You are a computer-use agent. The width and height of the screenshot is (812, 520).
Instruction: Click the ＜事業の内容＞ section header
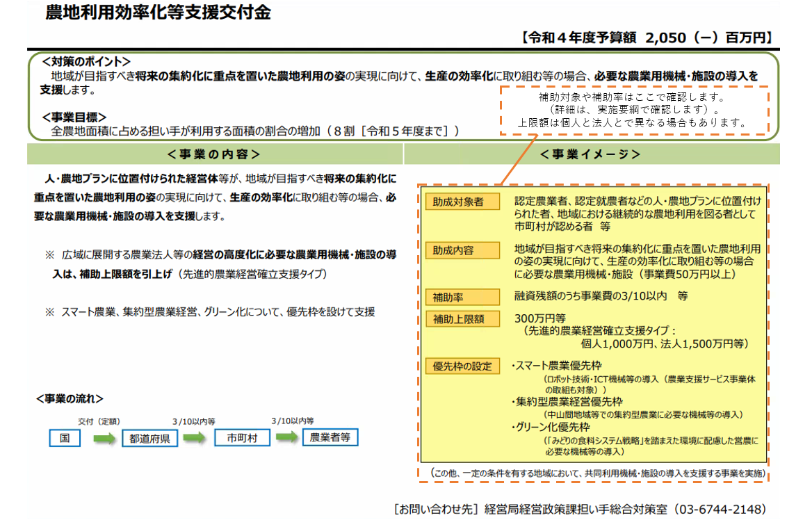pyautogui.click(x=213, y=154)
